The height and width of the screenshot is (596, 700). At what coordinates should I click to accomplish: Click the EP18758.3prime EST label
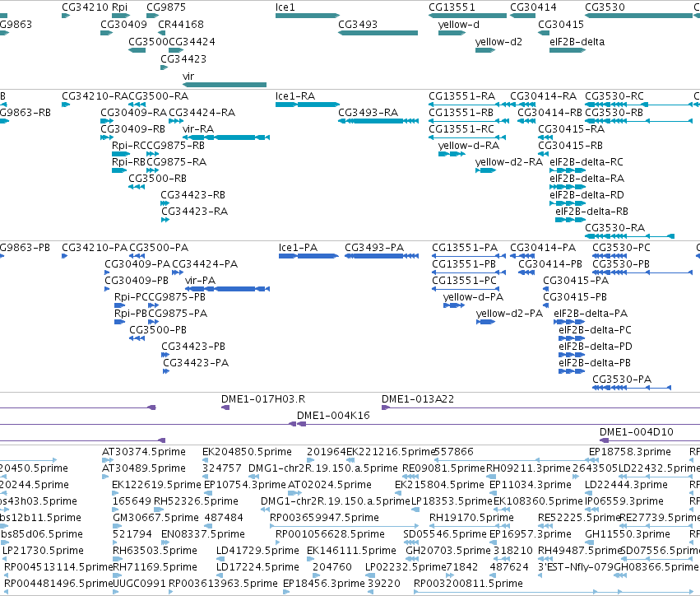coord(630,452)
